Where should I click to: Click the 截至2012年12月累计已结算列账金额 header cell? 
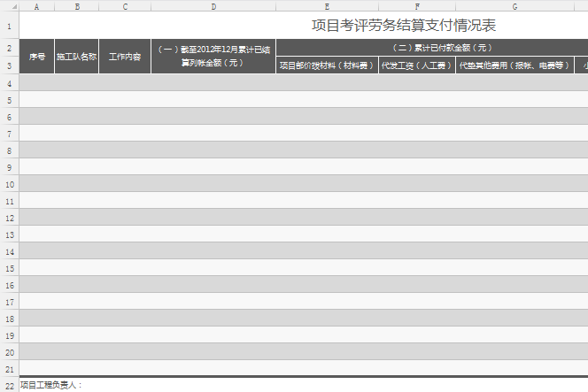(x=213, y=57)
